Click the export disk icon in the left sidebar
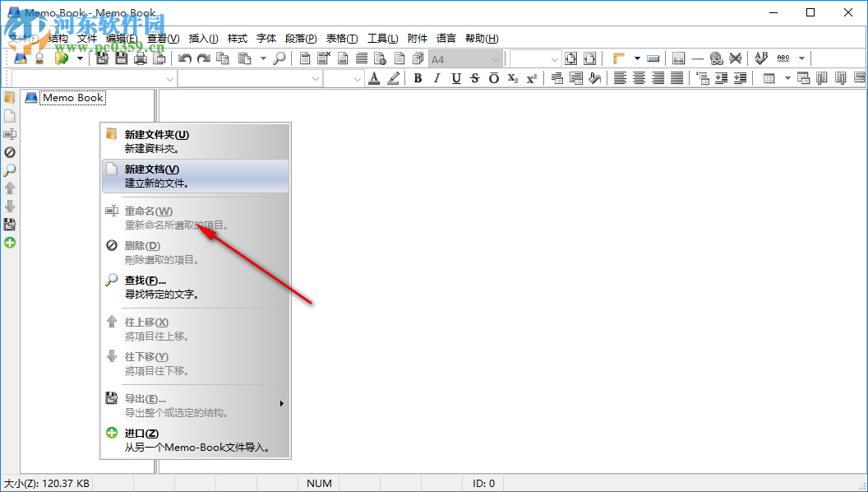Image resolution: width=868 pixels, height=492 pixels. [9, 225]
